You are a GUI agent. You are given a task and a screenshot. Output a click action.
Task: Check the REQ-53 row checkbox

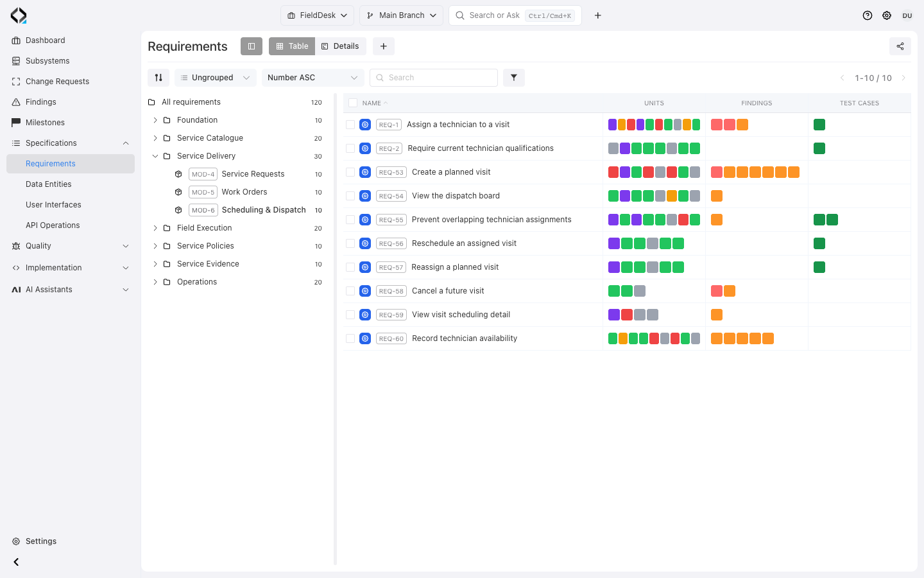[x=350, y=172]
